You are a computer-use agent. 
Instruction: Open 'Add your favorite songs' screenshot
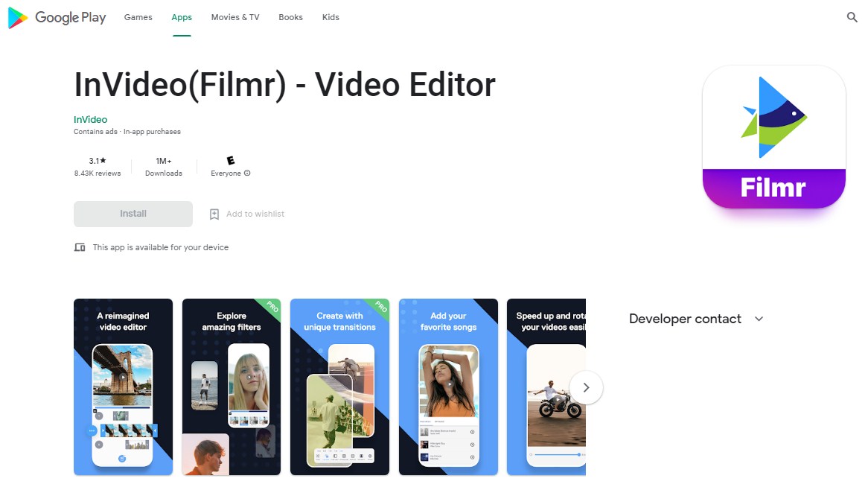point(448,387)
